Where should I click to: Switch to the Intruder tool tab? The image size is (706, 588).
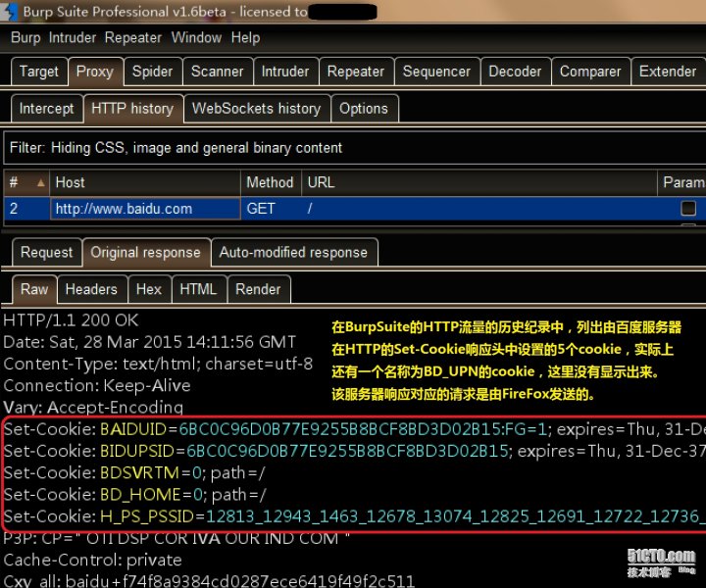pyautogui.click(x=285, y=72)
